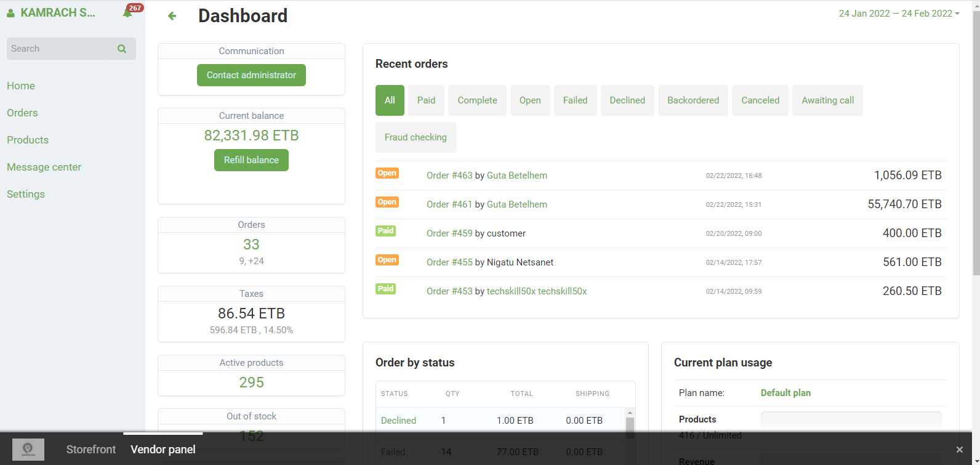Viewport: 980px width, 465px height.
Task: Open Order #453 link
Action: pyautogui.click(x=449, y=291)
